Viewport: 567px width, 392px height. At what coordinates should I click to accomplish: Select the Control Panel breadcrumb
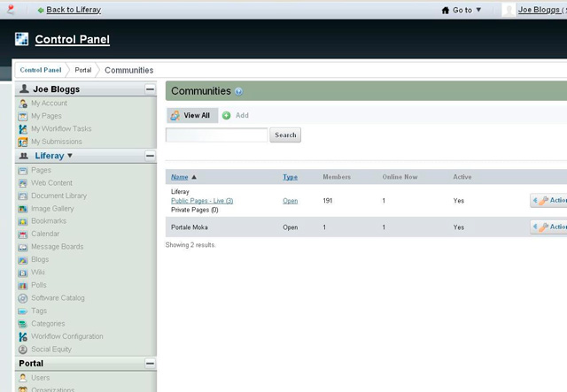41,70
